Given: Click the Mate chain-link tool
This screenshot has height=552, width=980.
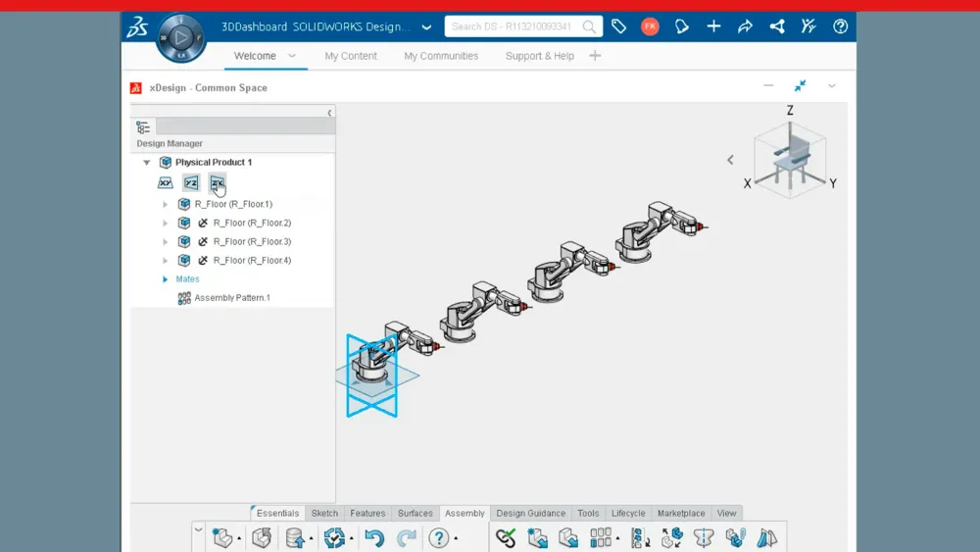Looking at the screenshot, I should 506,537.
